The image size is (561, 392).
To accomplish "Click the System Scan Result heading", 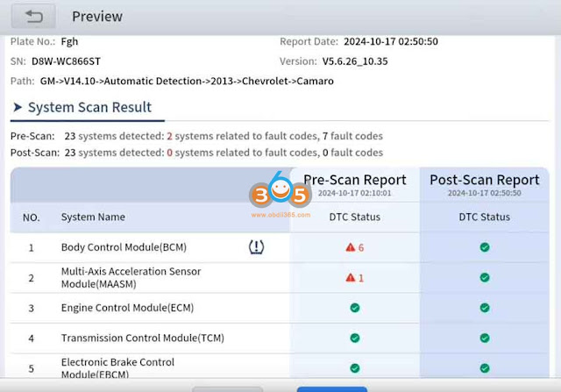I will tap(89, 107).
